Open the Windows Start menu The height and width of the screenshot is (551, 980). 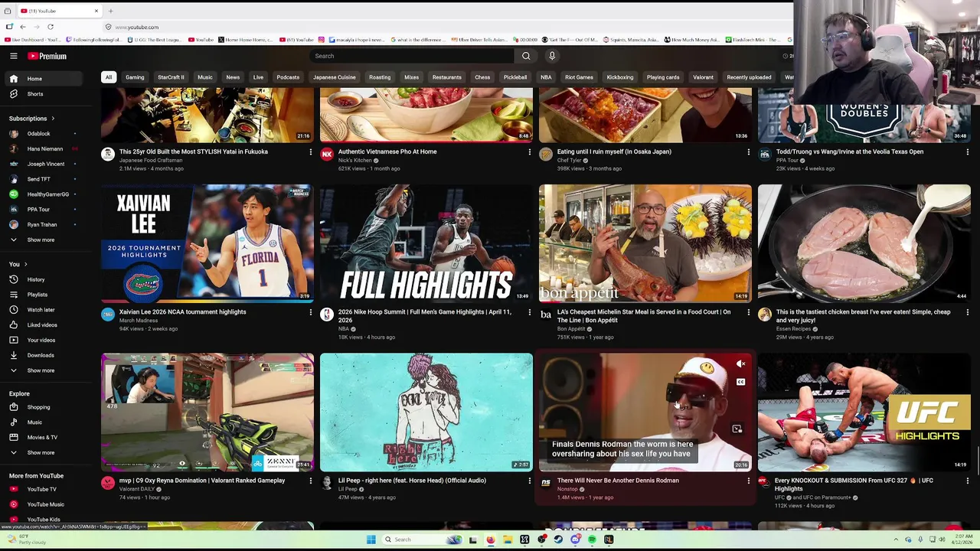tap(371, 540)
